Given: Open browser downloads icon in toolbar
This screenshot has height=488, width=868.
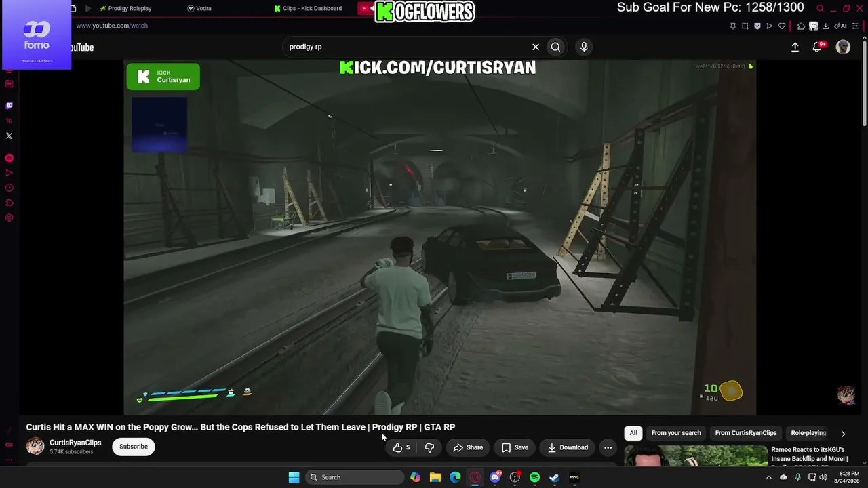Looking at the screenshot, I should 825,26.
